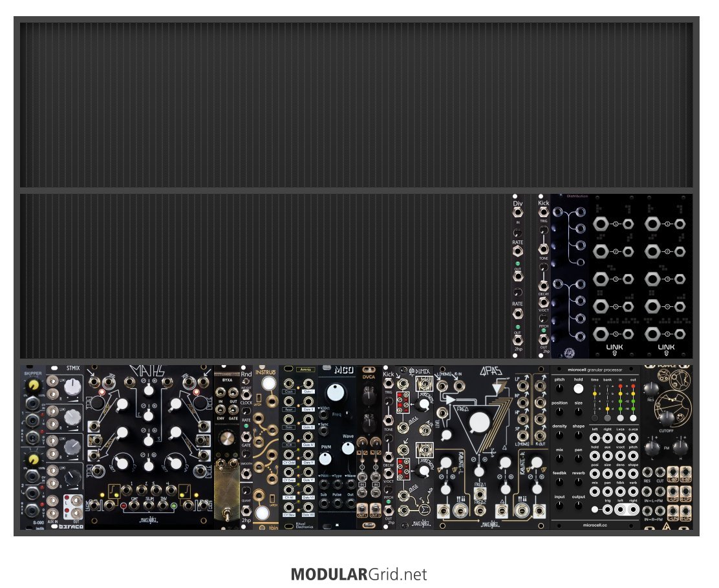Click the V/OCT jack on middle-row Kick module

tap(543, 302)
